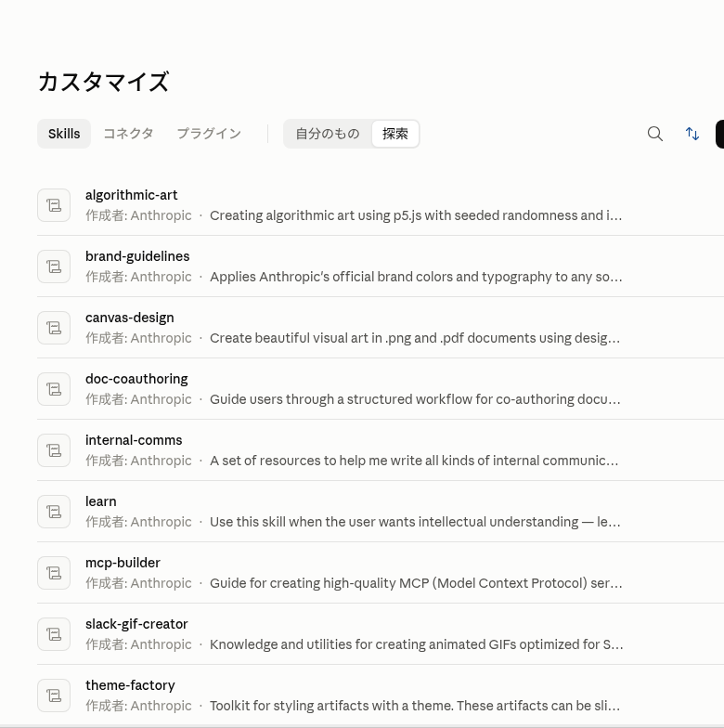Click 作成者: Anthropic under brand-guidelines
Image resolution: width=724 pixels, height=728 pixels.
pos(138,277)
